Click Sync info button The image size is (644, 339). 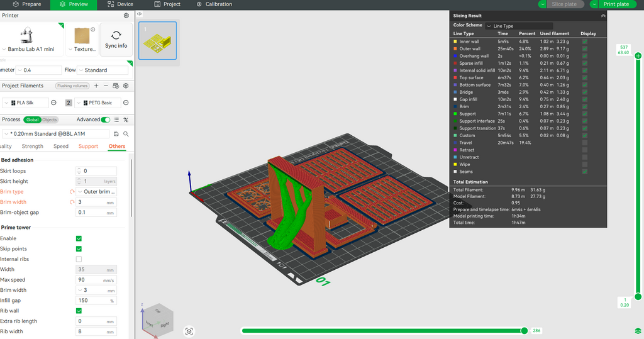pyautogui.click(x=116, y=40)
